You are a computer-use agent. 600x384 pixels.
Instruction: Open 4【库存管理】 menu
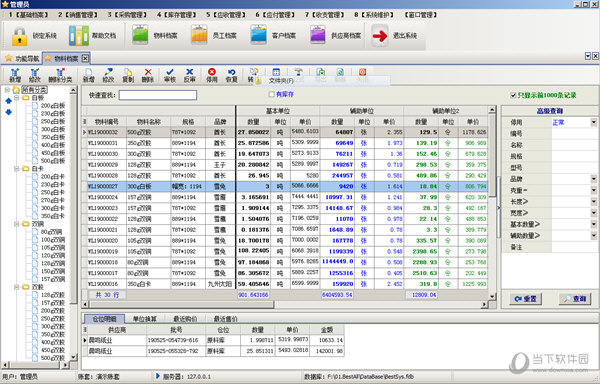[176, 15]
